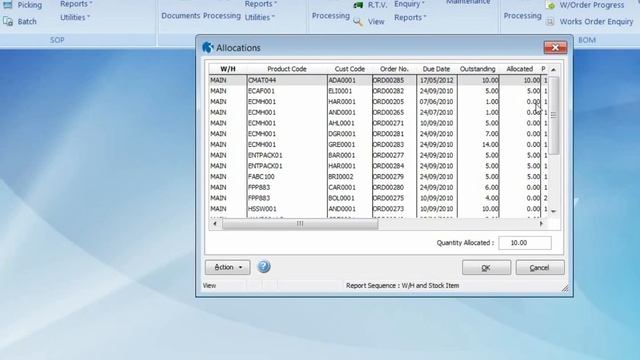Sort by Product Code column header

click(287, 69)
